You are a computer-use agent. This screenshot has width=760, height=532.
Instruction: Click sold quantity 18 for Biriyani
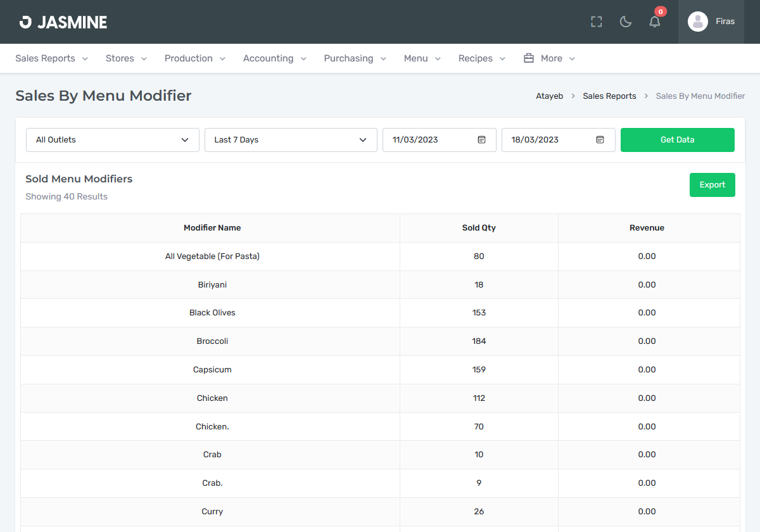pyautogui.click(x=479, y=285)
